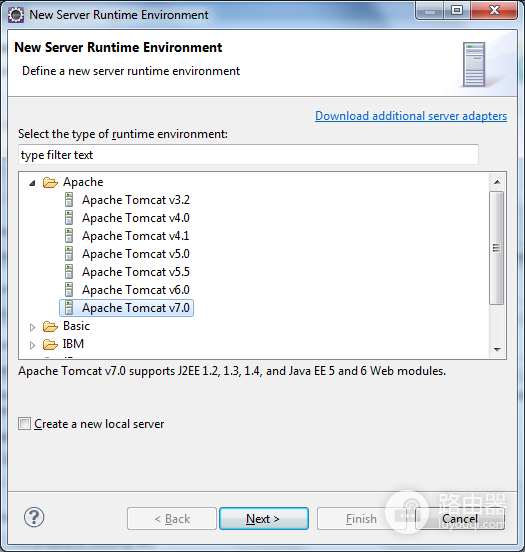Screen dimensions: 525x552
Task: Click the IBM folder icon
Action: (x=50, y=344)
